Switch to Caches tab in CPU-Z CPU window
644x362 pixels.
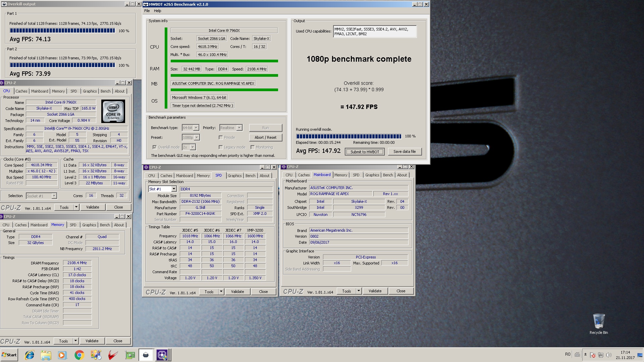[x=21, y=91]
